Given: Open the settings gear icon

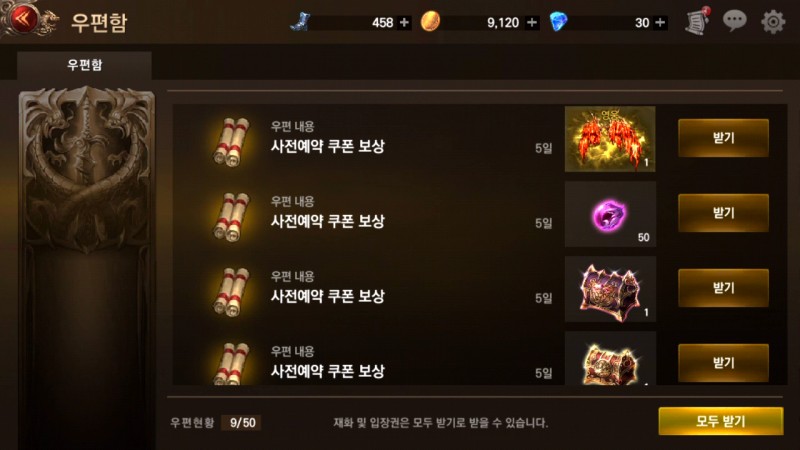Looking at the screenshot, I should tap(773, 22).
